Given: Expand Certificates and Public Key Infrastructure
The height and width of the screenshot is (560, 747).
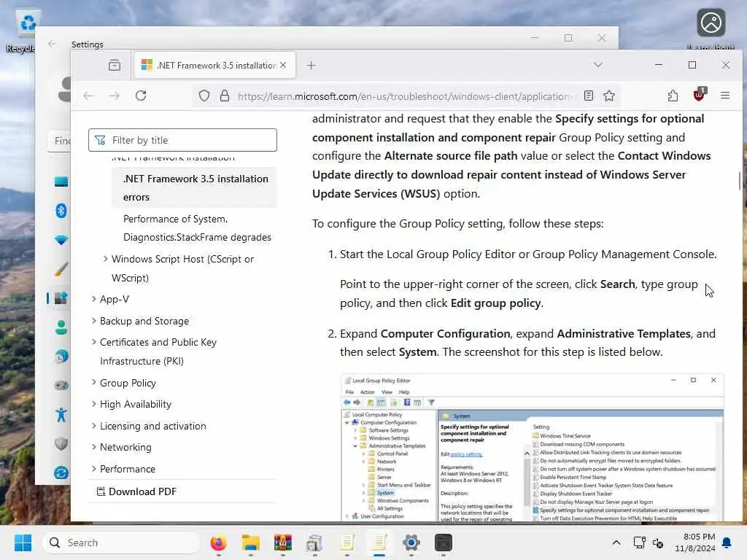Looking at the screenshot, I should tap(94, 342).
